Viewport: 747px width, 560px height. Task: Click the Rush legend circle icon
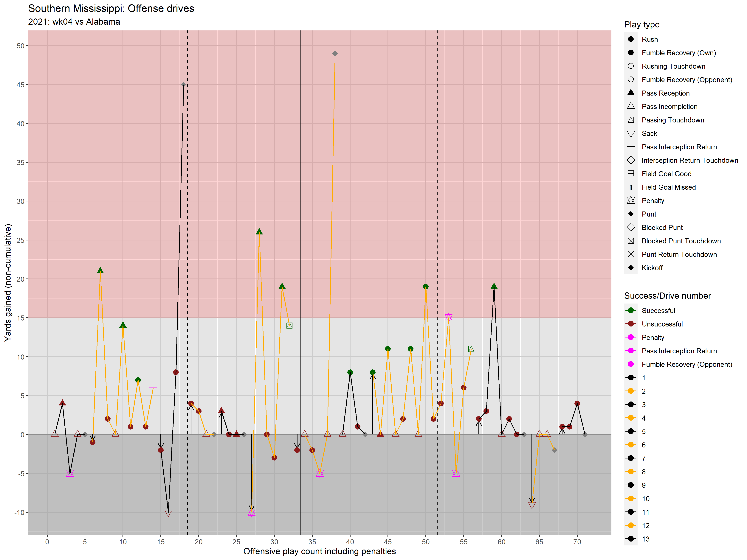pos(630,39)
